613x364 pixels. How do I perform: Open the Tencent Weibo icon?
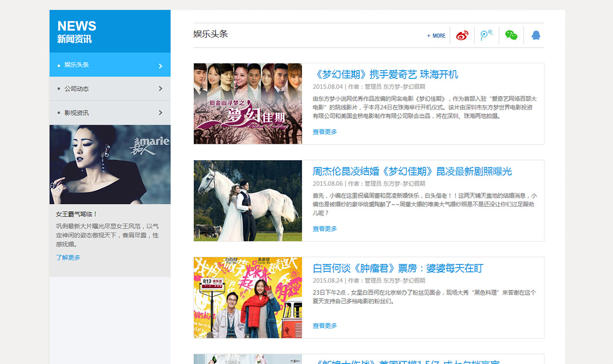[487, 36]
